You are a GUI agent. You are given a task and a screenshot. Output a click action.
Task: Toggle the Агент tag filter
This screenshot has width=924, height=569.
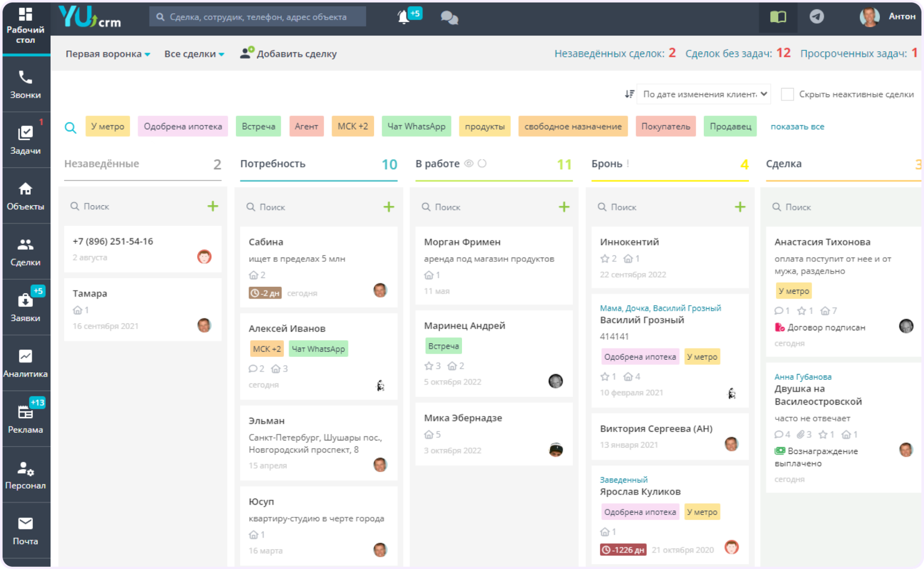(306, 126)
